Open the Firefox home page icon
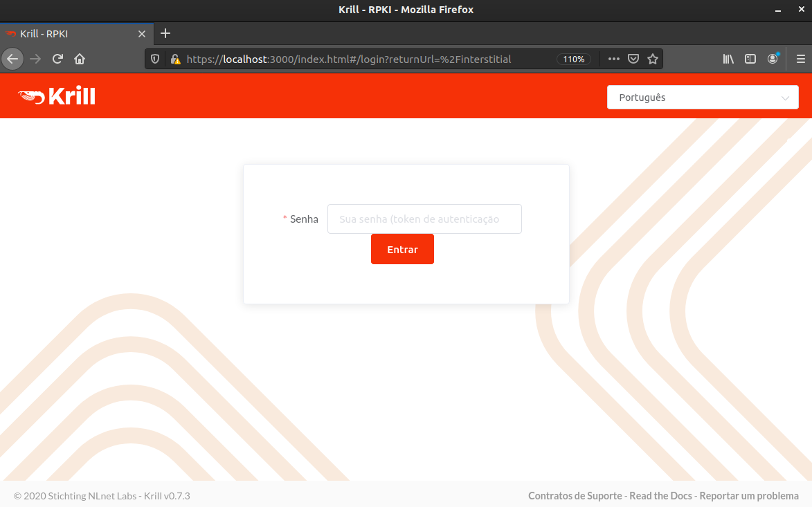 coord(79,59)
